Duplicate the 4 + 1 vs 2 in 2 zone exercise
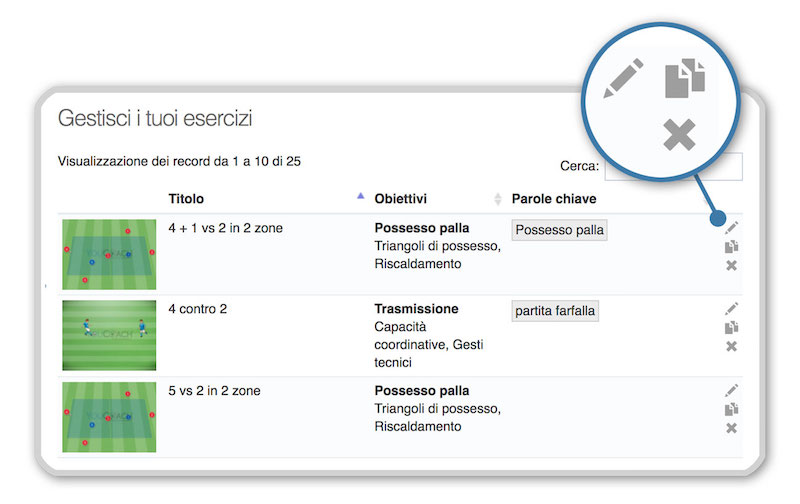Screen dimensions: 800x504 click(731, 246)
